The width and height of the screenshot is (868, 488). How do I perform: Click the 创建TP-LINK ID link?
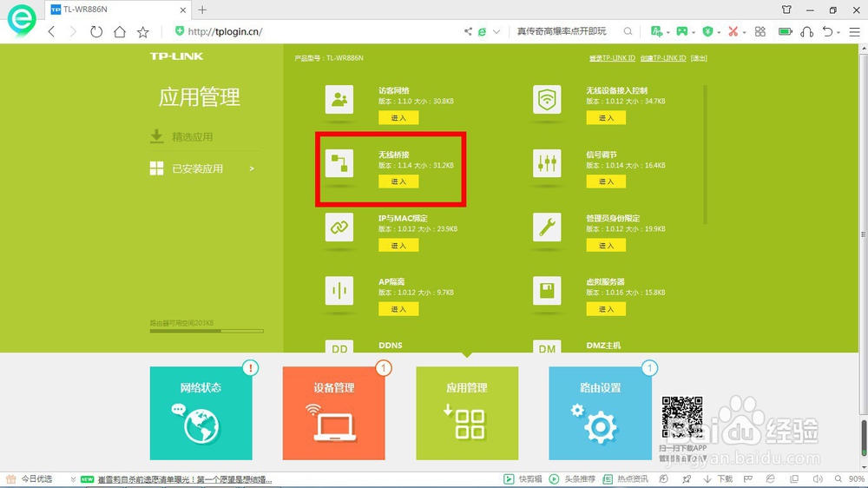(663, 57)
